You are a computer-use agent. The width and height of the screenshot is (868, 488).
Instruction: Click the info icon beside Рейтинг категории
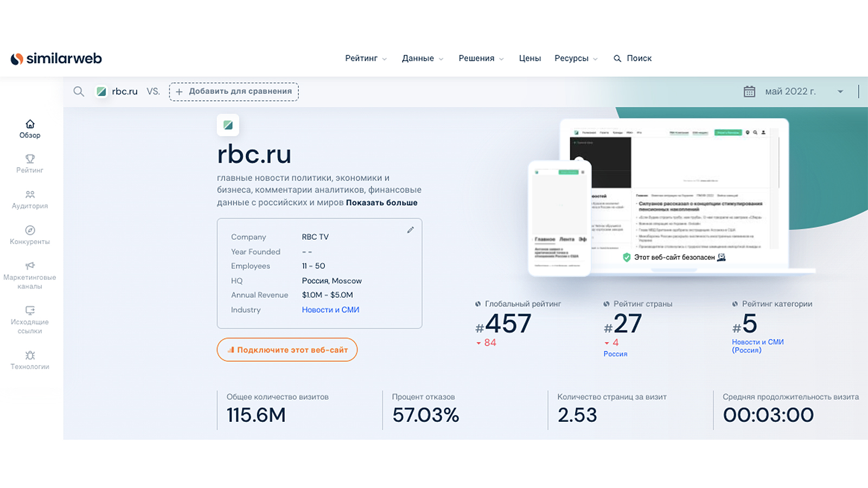(735, 304)
